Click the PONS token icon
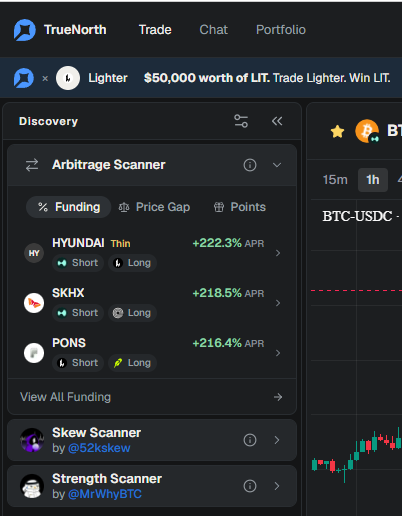 pyautogui.click(x=34, y=353)
